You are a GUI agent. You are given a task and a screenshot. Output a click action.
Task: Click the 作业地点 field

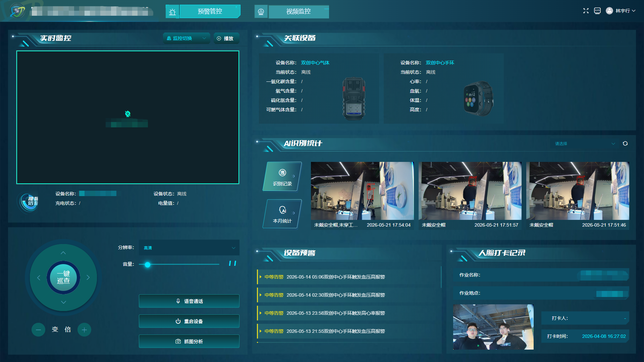tap(541, 293)
